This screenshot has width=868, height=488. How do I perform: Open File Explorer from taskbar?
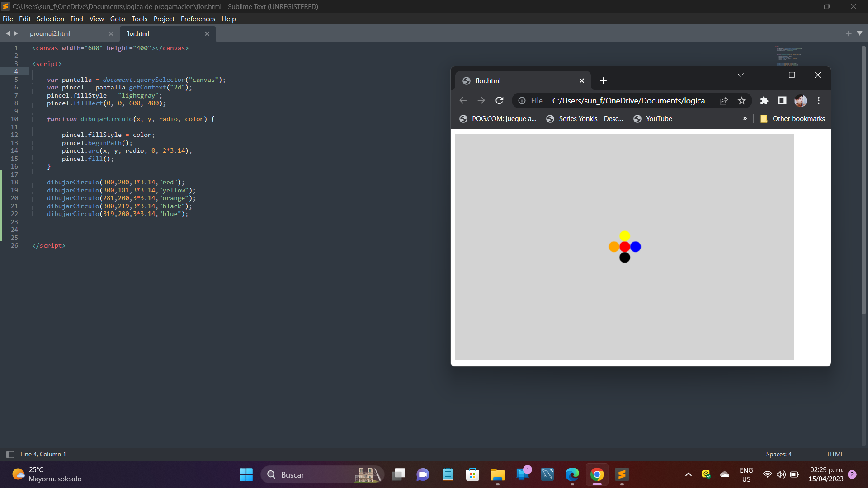point(498,474)
